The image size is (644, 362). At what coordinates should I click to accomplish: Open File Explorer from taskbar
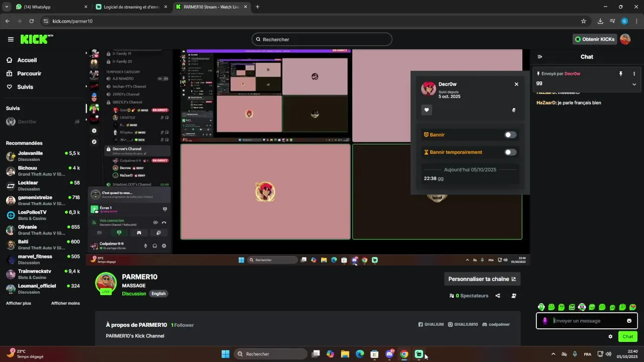click(345, 354)
